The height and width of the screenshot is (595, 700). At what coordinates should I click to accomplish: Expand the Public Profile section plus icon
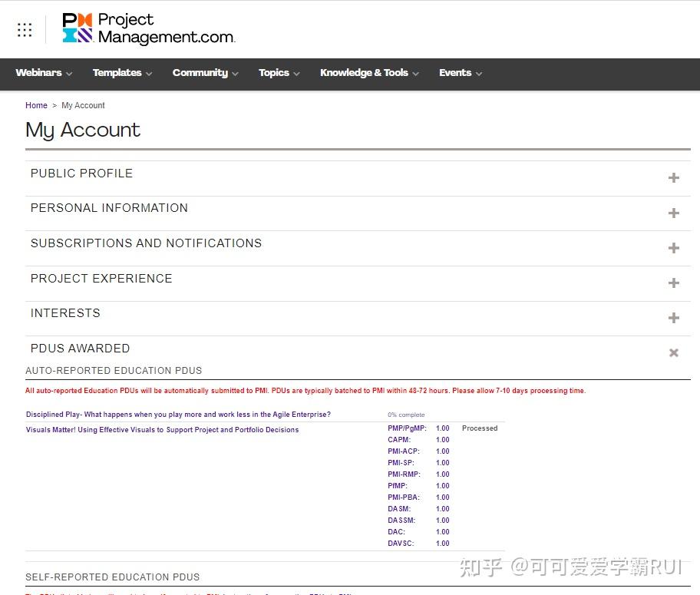(x=674, y=178)
